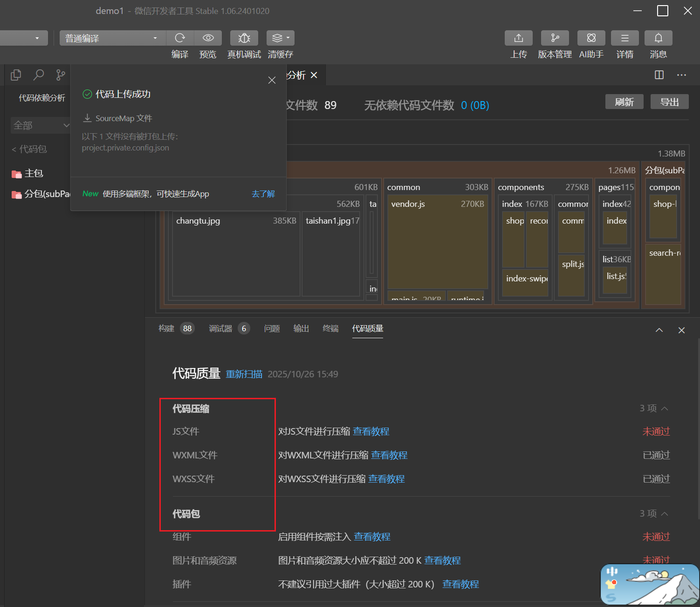Close the analysis editor tab

[x=314, y=75]
